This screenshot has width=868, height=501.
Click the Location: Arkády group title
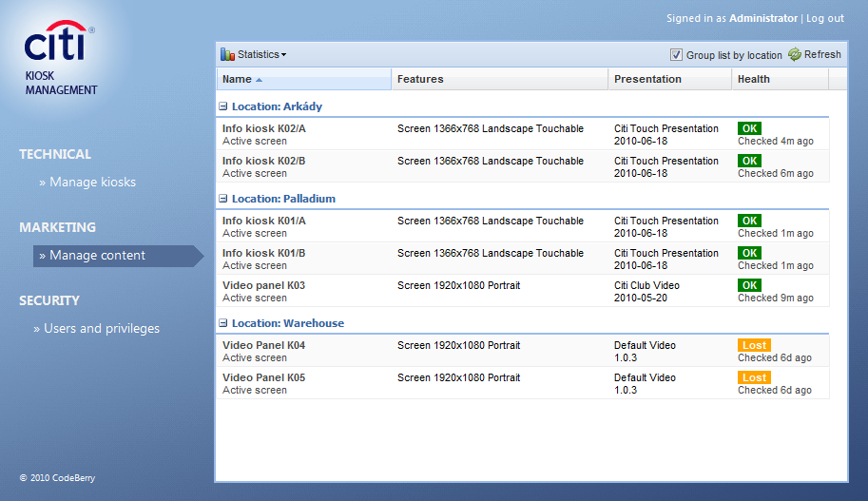tap(277, 106)
